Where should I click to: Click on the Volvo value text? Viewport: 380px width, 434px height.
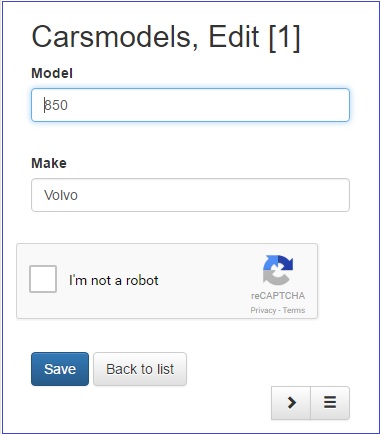point(61,195)
